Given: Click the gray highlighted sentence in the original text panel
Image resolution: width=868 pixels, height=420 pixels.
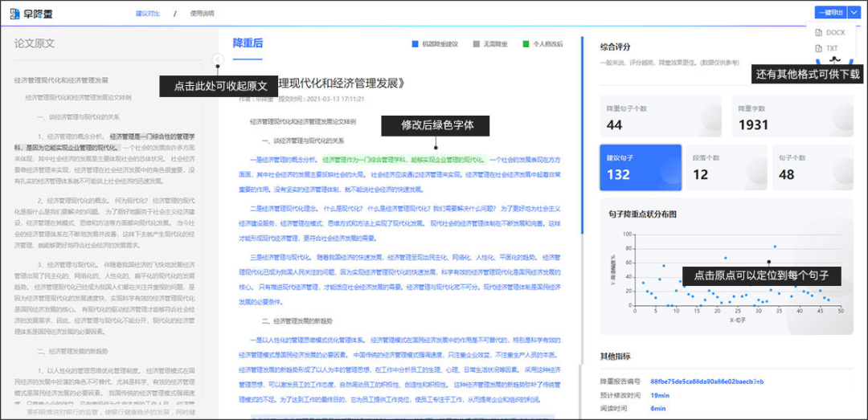Looking at the screenshot, I should click(104, 141).
